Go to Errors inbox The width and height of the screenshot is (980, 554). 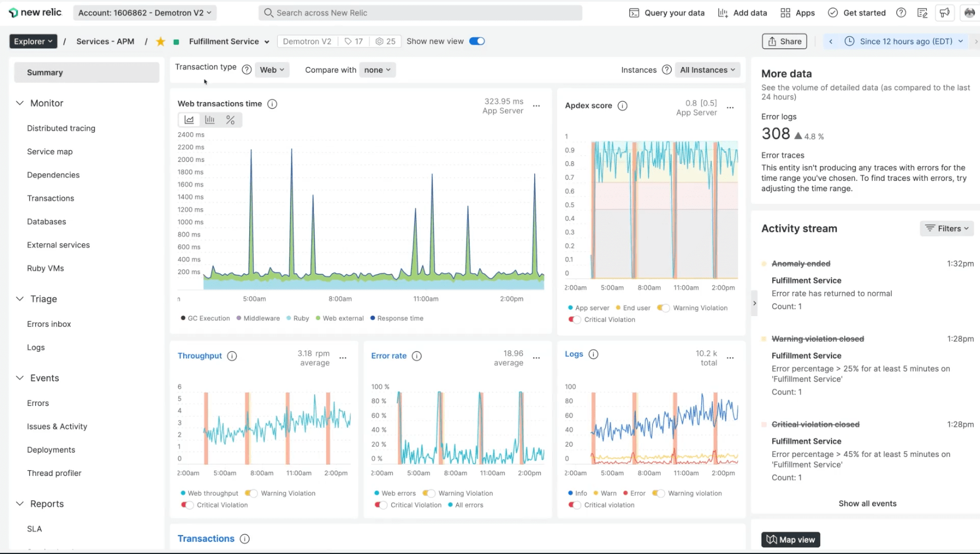point(49,324)
